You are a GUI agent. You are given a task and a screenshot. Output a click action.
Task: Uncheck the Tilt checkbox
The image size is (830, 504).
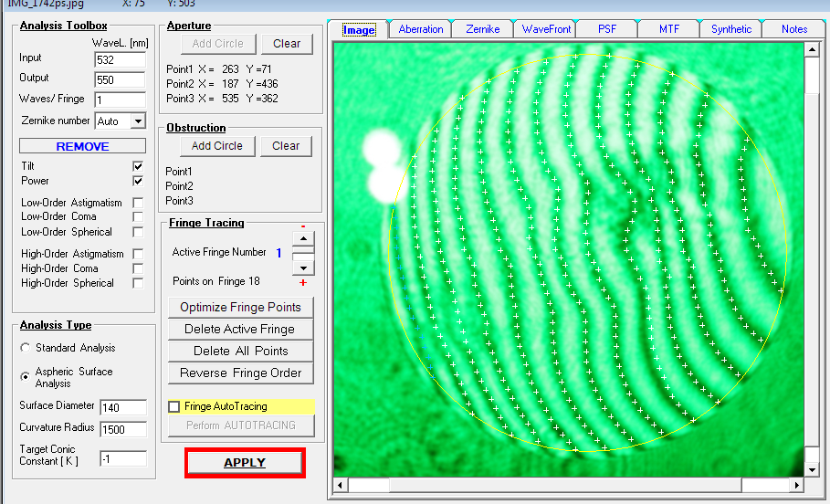pyautogui.click(x=138, y=166)
